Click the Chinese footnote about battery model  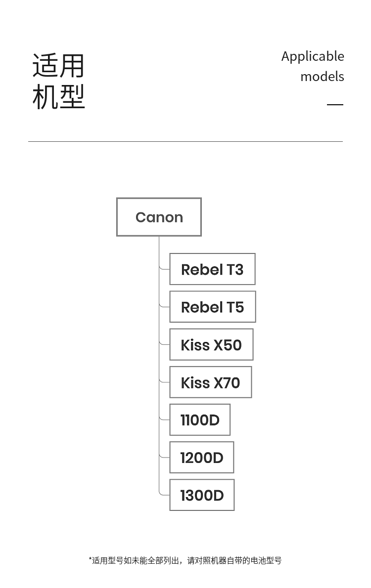tap(185, 561)
